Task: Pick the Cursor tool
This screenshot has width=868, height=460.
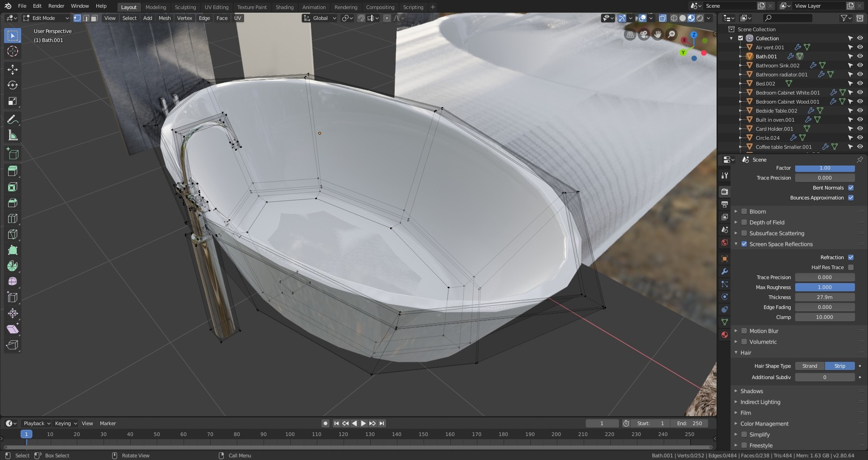Action: [13, 51]
